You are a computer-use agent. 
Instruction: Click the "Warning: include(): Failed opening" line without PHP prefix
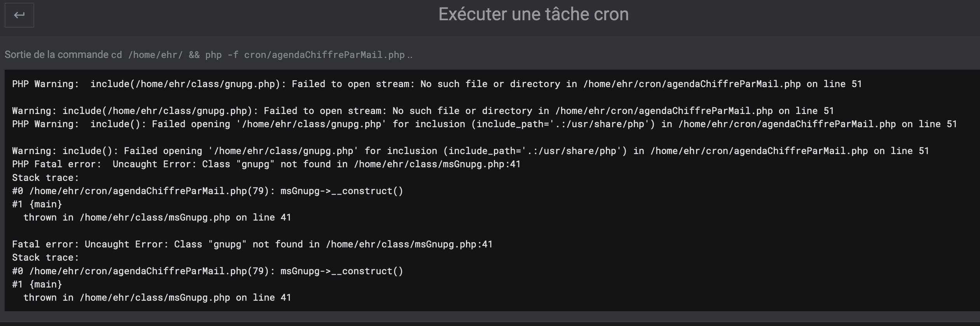(x=470, y=151)
